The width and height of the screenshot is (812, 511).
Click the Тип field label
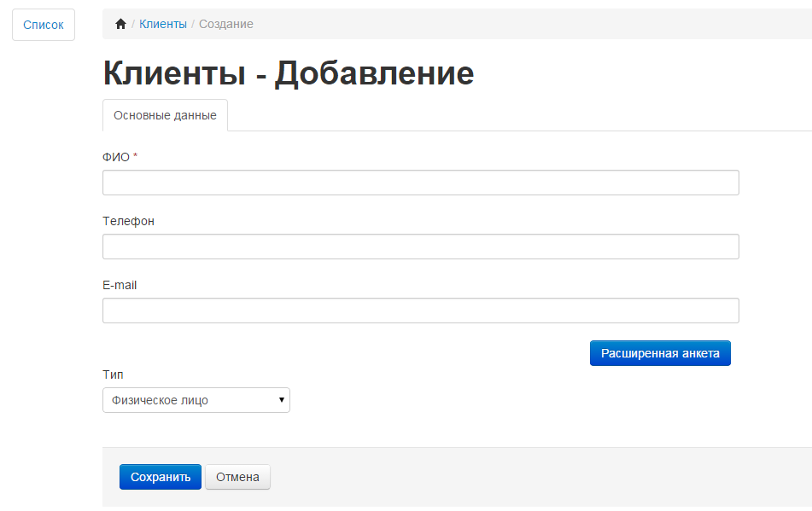pyautogui.click(x=113, y=375)
